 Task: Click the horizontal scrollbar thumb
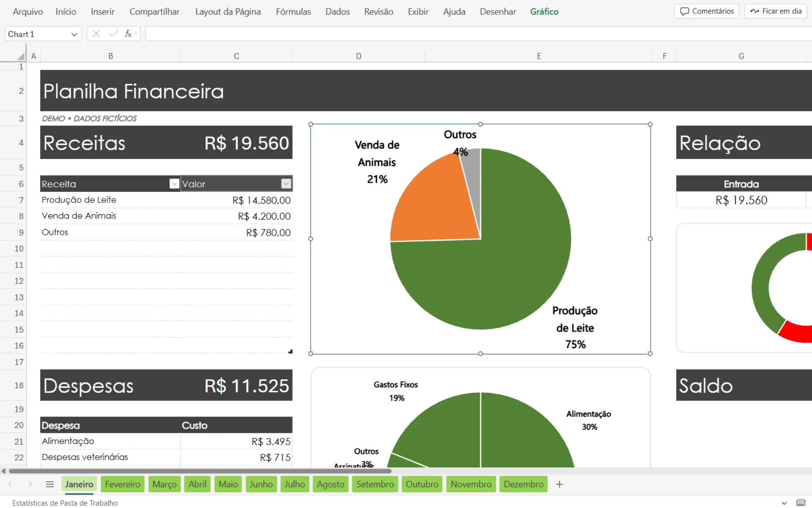tap(200, 471)
